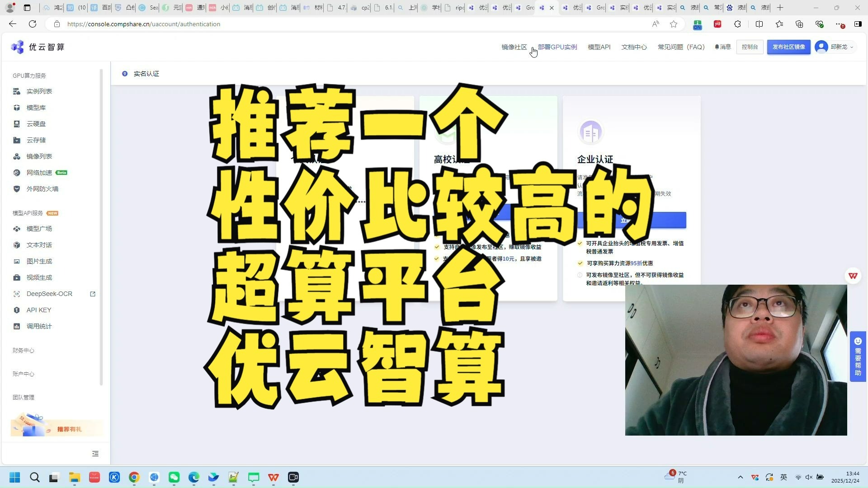Collapse the GPU算力服务 section header
The image size is (868, 488).
pos(29,76)
